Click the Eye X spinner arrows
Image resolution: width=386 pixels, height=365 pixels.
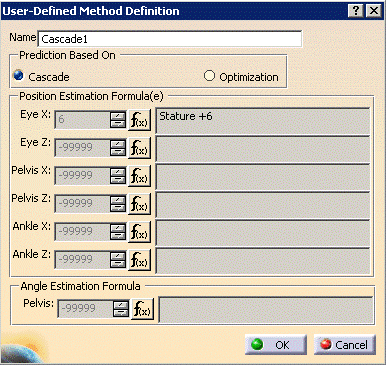[118, 120]
